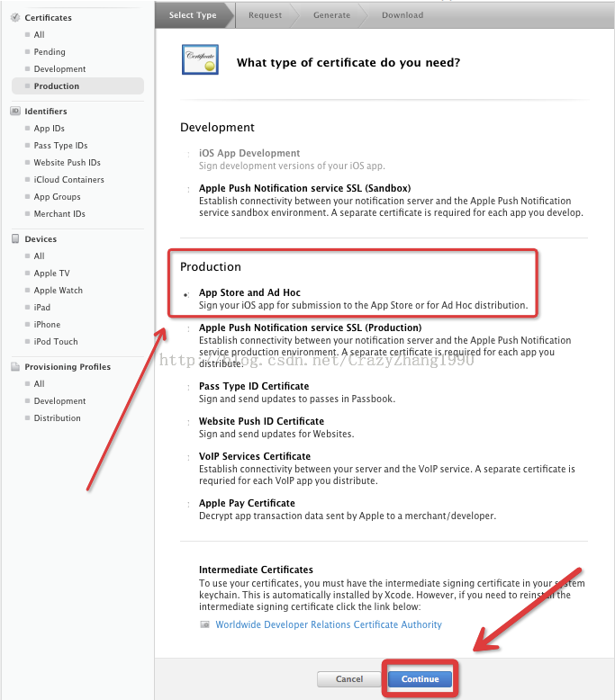Open iPad devices
Viewport: 615px width, 700px height.
point(42,307)
